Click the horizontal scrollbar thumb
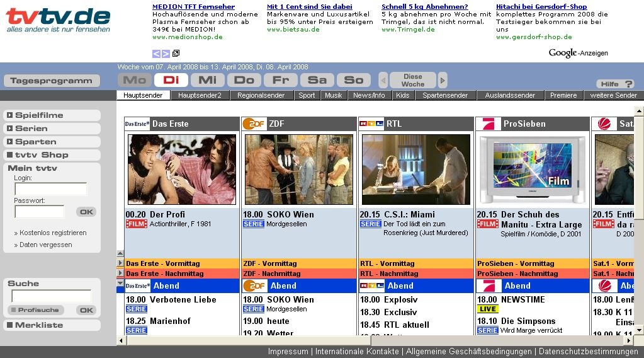 click(249, 340)
